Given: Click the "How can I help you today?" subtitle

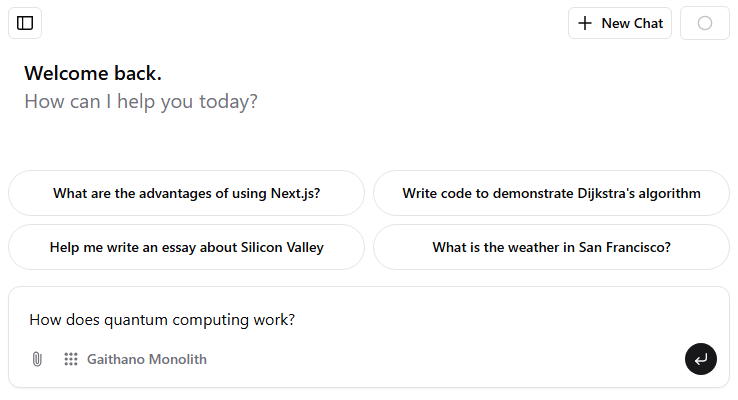Looking at the screenshot, I should tap(141, 101).
